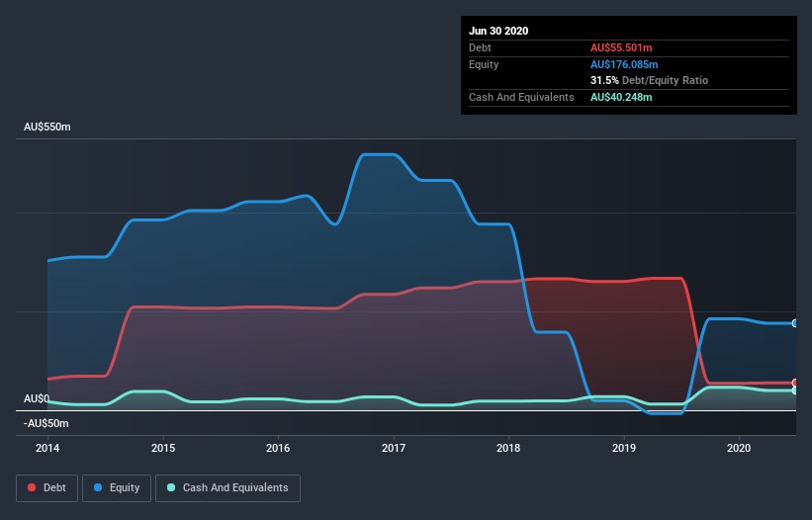Click the 2019 x-axis label
The image size is (812, 520).
tap(624, 448)
